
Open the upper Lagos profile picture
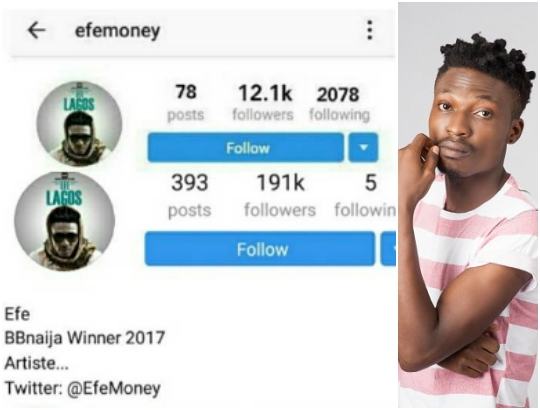79,124
